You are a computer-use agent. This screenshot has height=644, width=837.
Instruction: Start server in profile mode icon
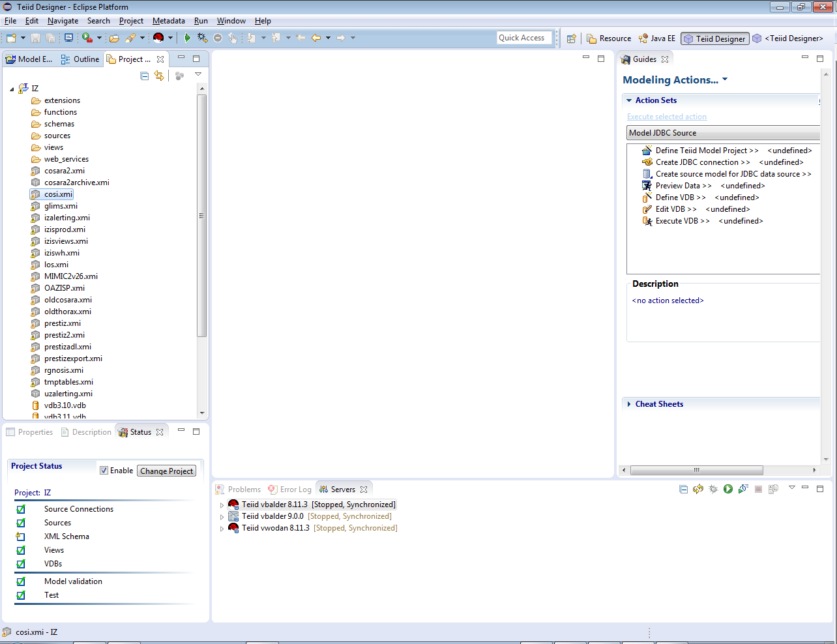pos(743,489)
